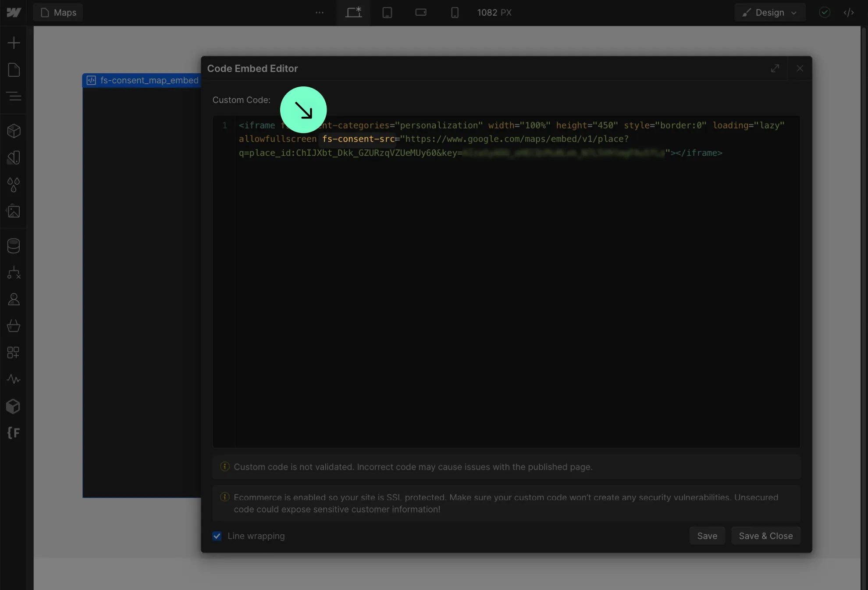Open the CMS database panel
Viewport: 868px width, 590px height.
tap(14, 246)
